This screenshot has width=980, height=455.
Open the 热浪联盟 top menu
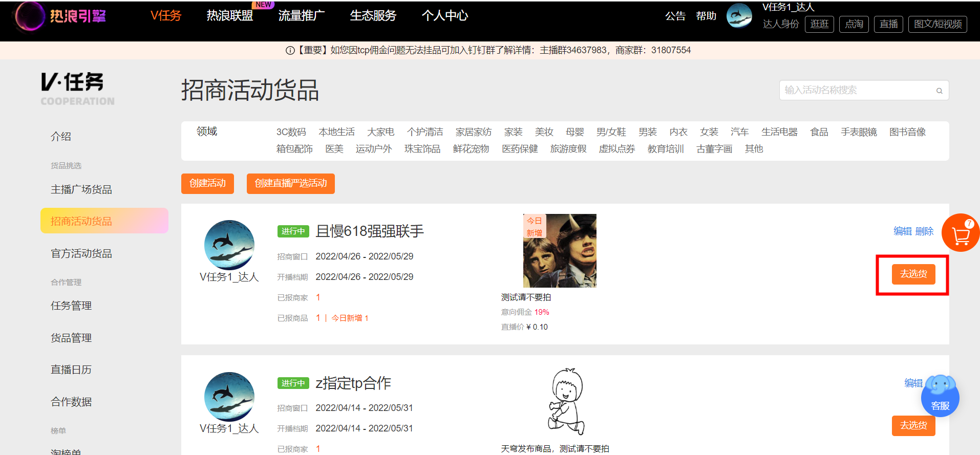point(230,16)
